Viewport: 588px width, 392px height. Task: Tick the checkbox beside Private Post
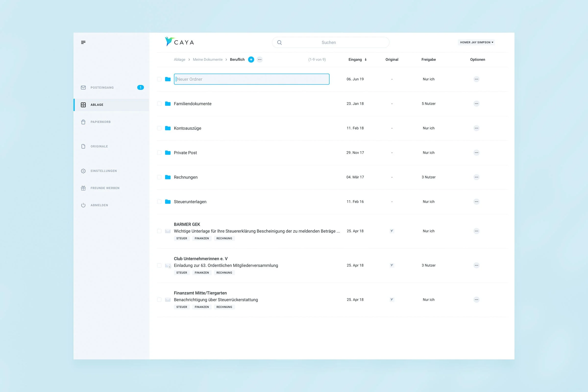(x=159, y=152)
